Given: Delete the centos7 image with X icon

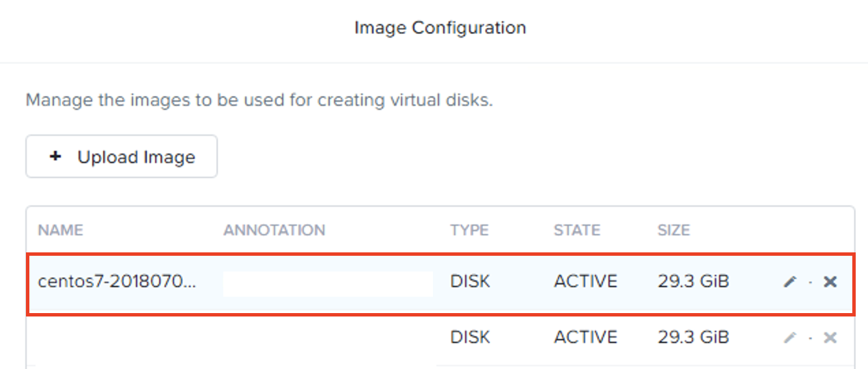Looking at the screenshot, I should coord(830,282).
